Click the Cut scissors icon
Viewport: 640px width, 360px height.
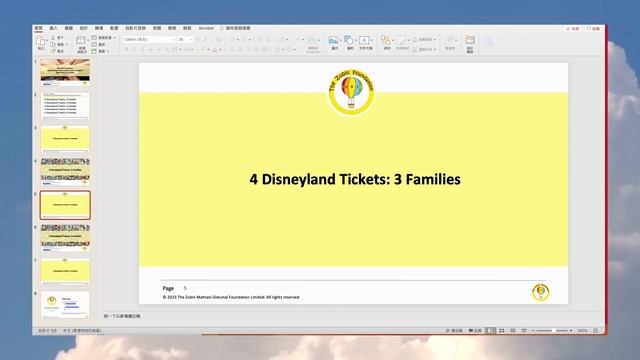[x=53, y=38]
